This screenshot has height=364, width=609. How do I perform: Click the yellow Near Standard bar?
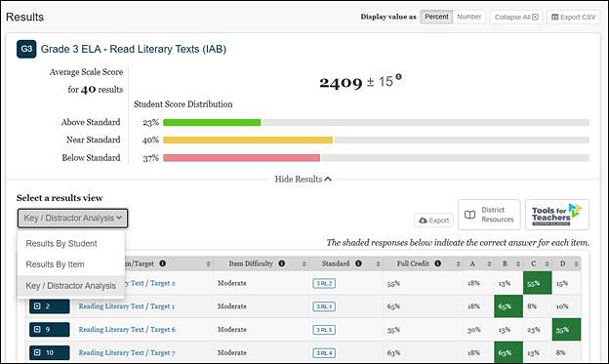(248, 141)
